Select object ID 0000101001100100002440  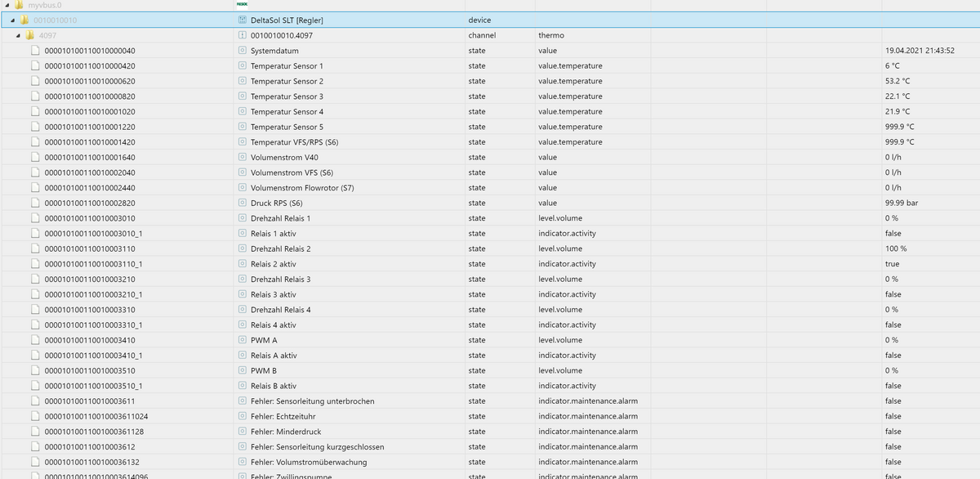coord(90,188)
